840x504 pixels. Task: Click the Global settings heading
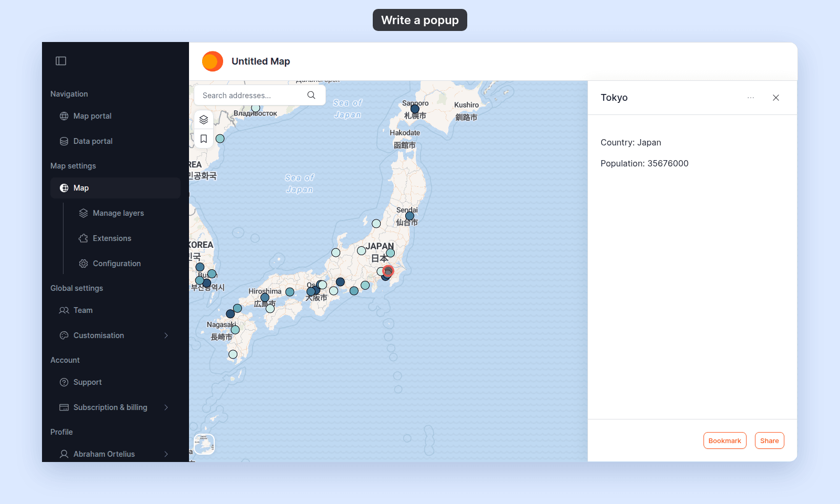click(x=77, y=288)
